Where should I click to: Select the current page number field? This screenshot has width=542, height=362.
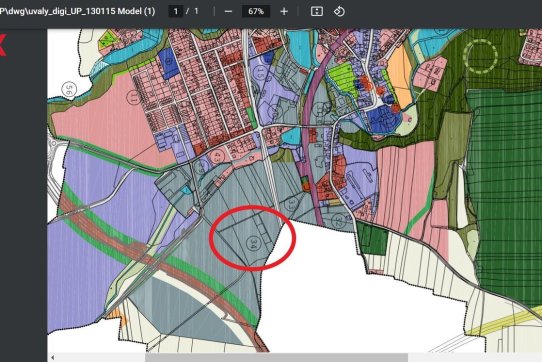(x=176, y=11)
